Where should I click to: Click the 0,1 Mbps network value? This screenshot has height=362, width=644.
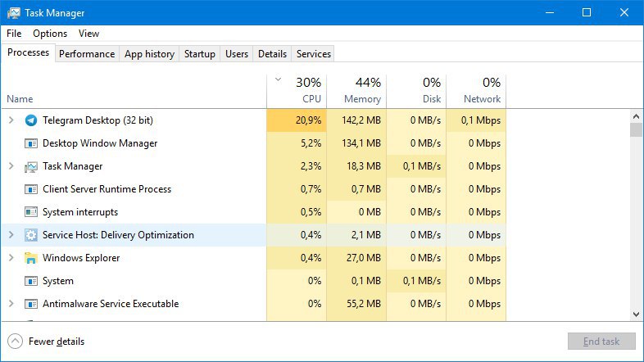(x=481, y=120)
